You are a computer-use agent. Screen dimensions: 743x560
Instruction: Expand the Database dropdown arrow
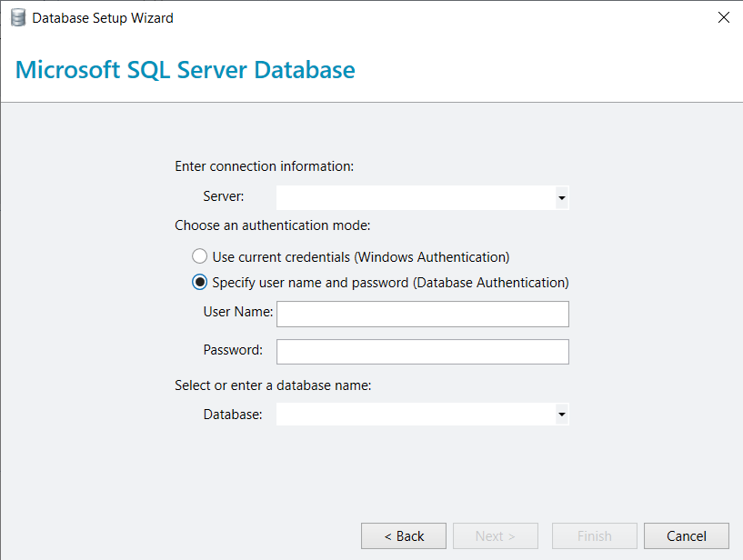(x=561, y=414)
